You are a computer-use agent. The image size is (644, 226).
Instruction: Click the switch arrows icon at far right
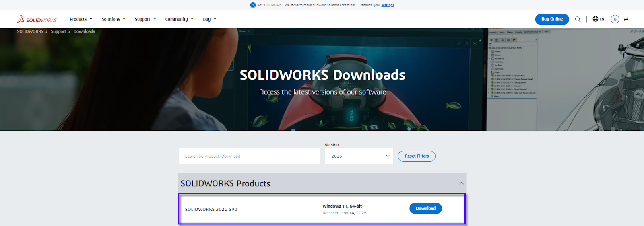click(626, 19)
